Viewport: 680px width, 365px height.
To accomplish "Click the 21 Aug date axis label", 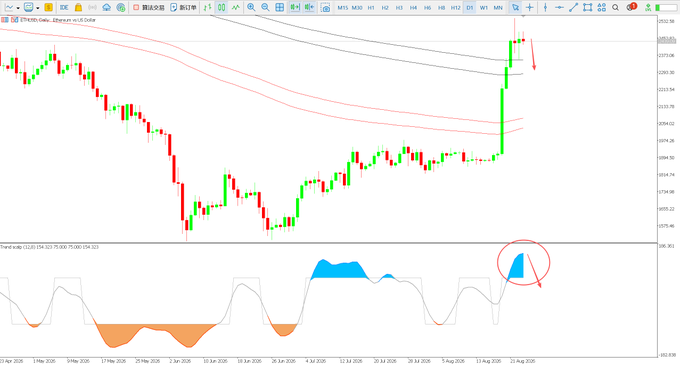I will [x=523, y=361].
